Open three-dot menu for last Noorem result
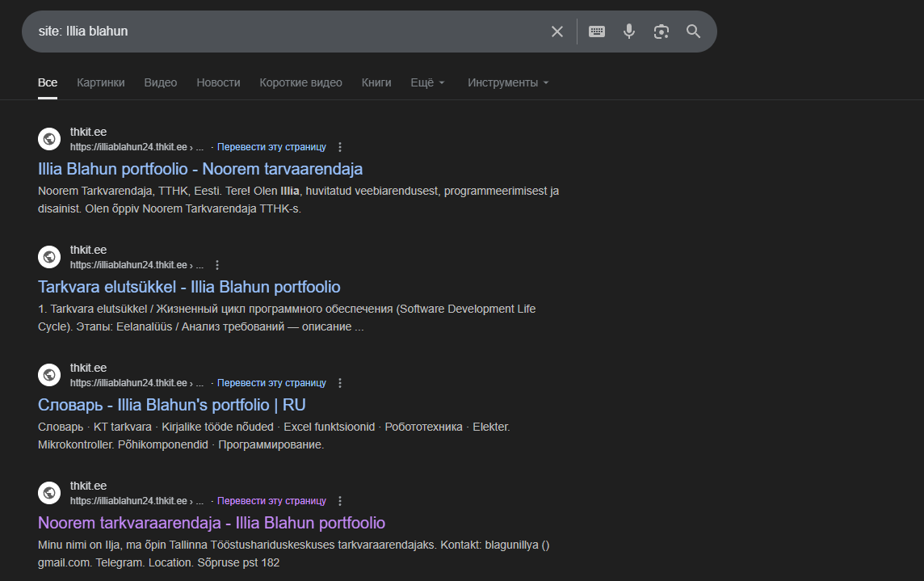Viewport: 924px width, 581px height. pos(340,501)
